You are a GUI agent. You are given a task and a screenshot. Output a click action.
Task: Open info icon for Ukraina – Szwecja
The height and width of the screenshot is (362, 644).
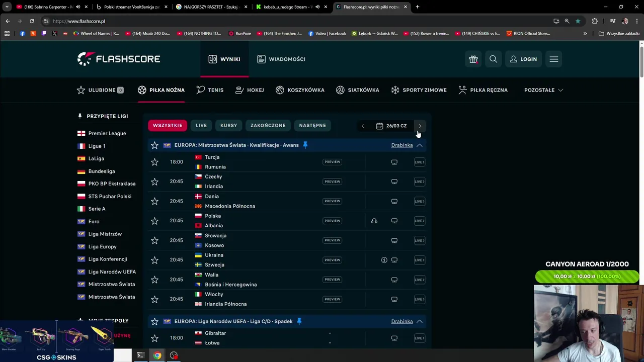(384, 260)
